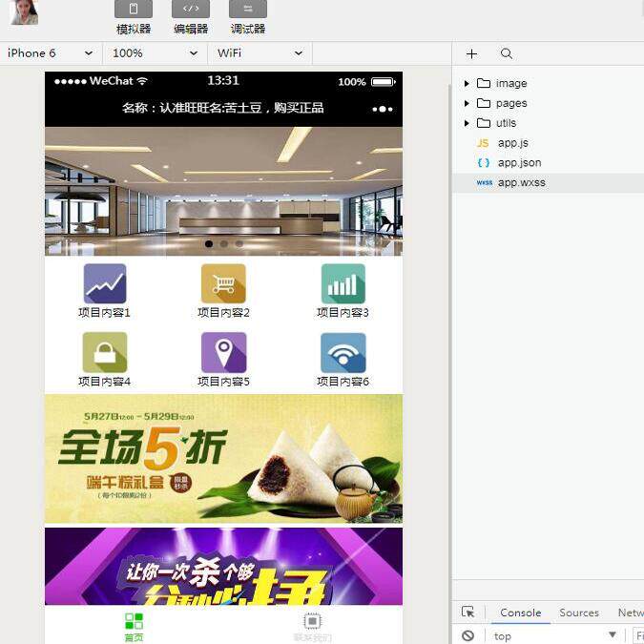This screenshot has height=644, width=644.
Task: Tap the line chart icon 项目内容1
Action: click(x=105, y=283)
